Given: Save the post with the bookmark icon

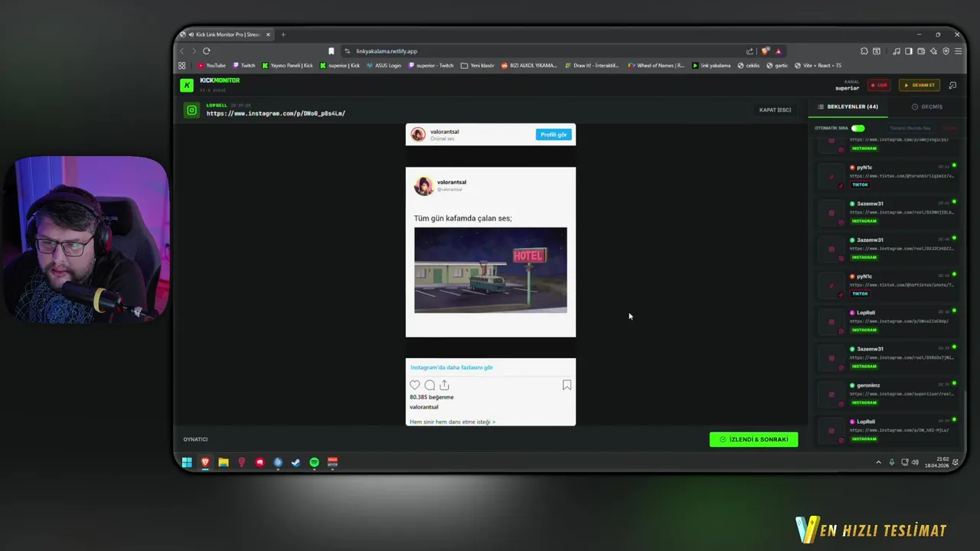Looking at the screenshot, I should click(567, 385).
